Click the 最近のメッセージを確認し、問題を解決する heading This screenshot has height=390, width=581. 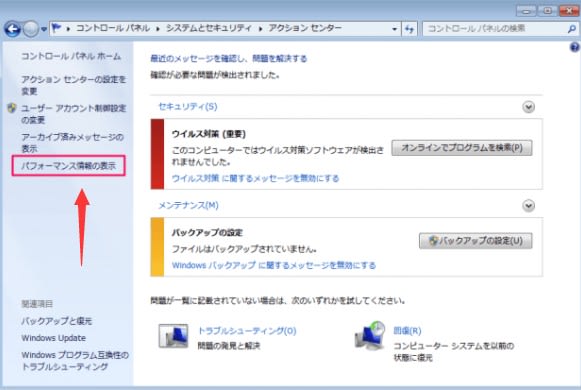(x=229, y=59)
